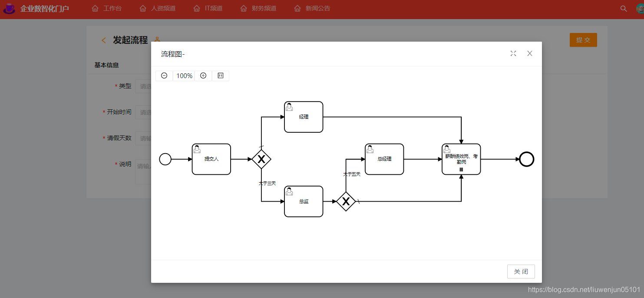Click the 企业数智化门户 logo hat icon

(9, 9)
